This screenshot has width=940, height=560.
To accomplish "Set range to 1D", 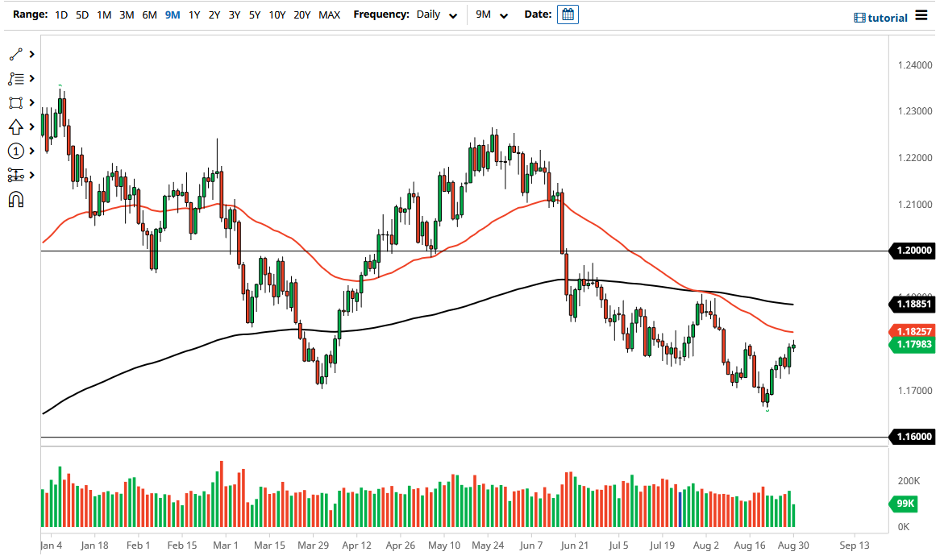I will 61,15.
